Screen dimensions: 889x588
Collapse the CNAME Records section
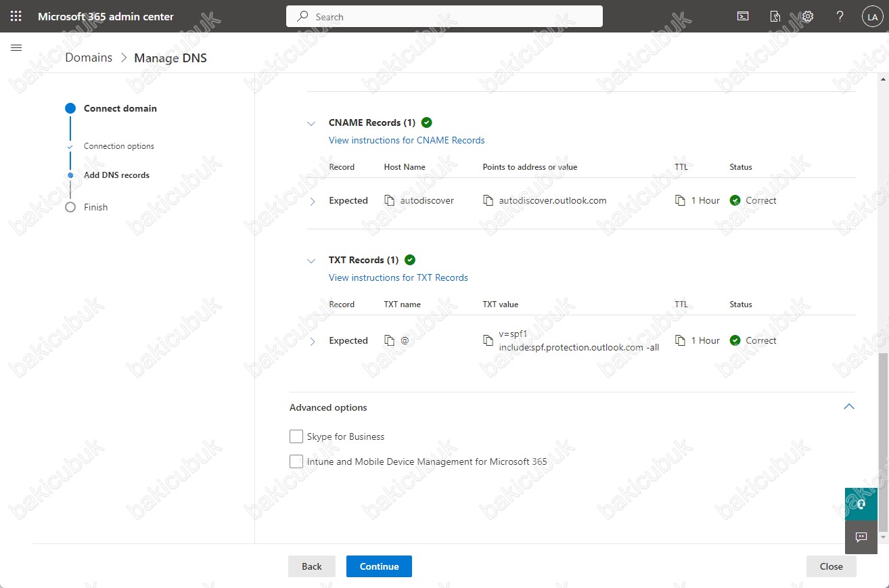click(x=311, y=124)
